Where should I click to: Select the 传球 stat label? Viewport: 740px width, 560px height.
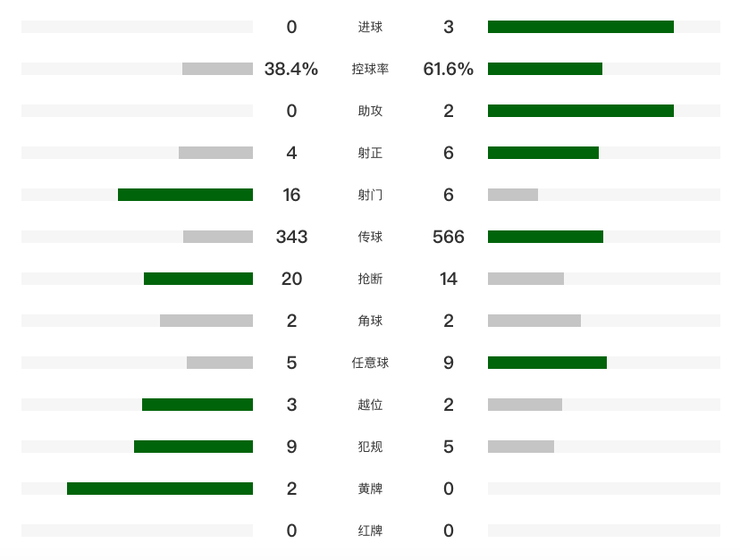[x=370, y=237]
